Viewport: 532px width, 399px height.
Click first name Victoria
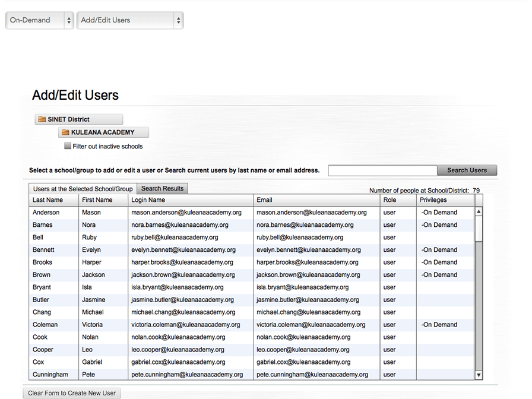[x=92, y=325]
